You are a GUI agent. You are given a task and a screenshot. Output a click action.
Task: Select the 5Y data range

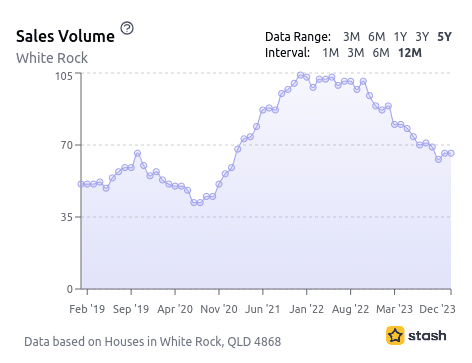pos(444,37)
